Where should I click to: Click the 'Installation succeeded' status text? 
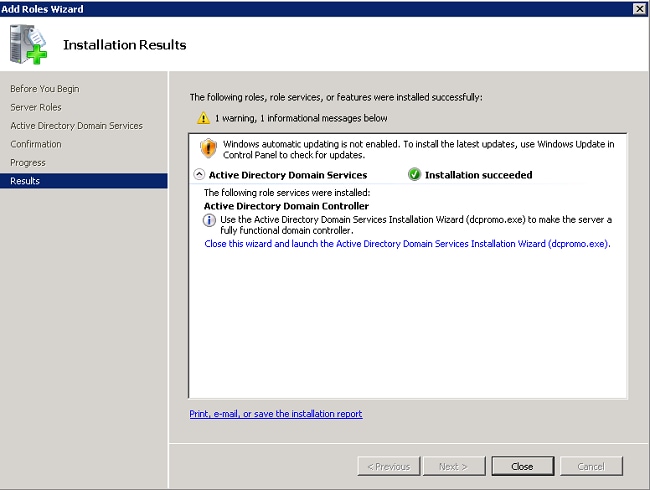(x=478, y=175)
